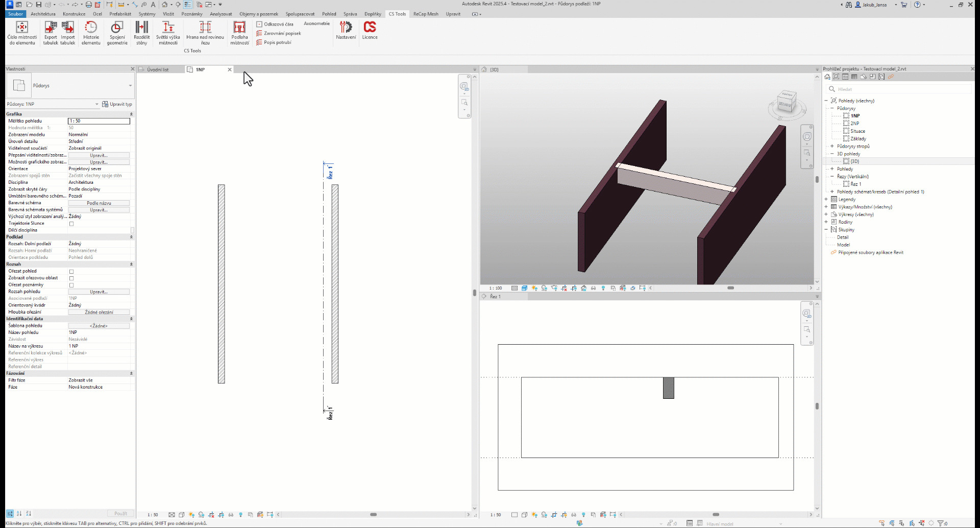Expand the Legendy tree node
The height and width of the screenshot is (528, 980).
tap(826, 199)
